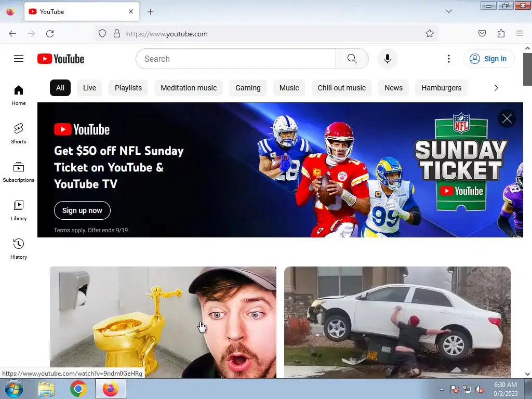Focus the YouTube Search field
Screen dimensions: 532x399
point(236,59)
